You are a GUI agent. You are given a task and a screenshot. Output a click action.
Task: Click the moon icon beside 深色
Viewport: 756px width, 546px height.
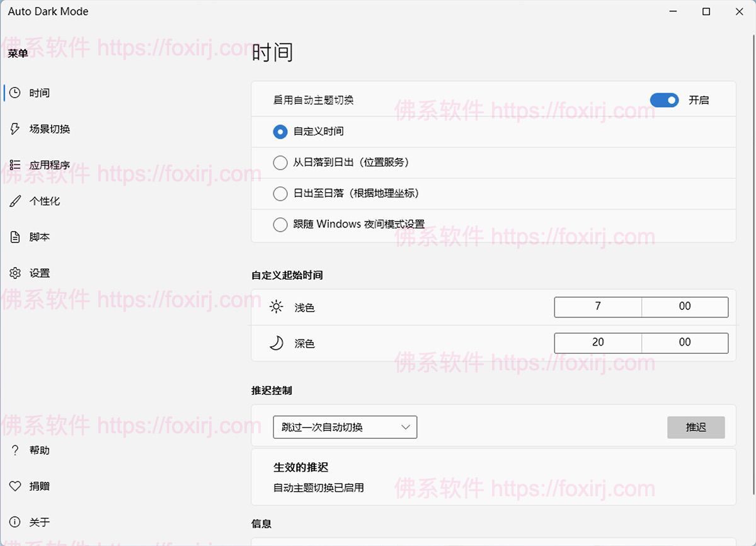pos(277,343)
